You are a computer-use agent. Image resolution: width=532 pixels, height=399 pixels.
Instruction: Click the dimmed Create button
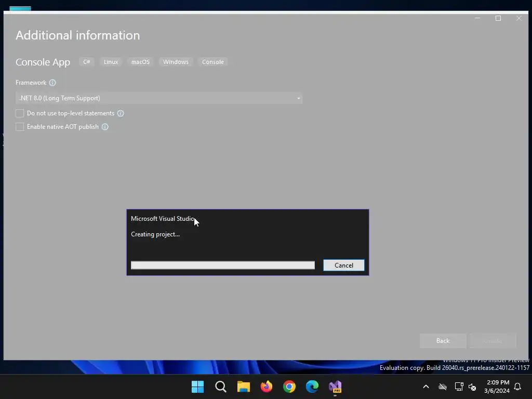coord(493,341)
